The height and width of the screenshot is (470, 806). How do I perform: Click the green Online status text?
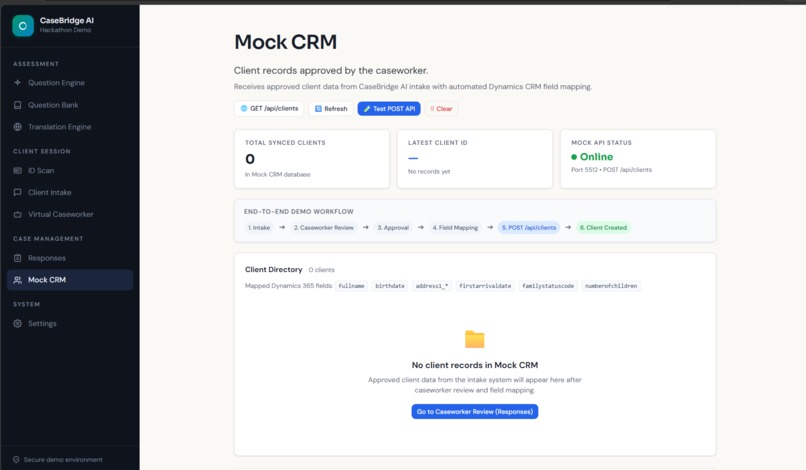pos(596,157)
